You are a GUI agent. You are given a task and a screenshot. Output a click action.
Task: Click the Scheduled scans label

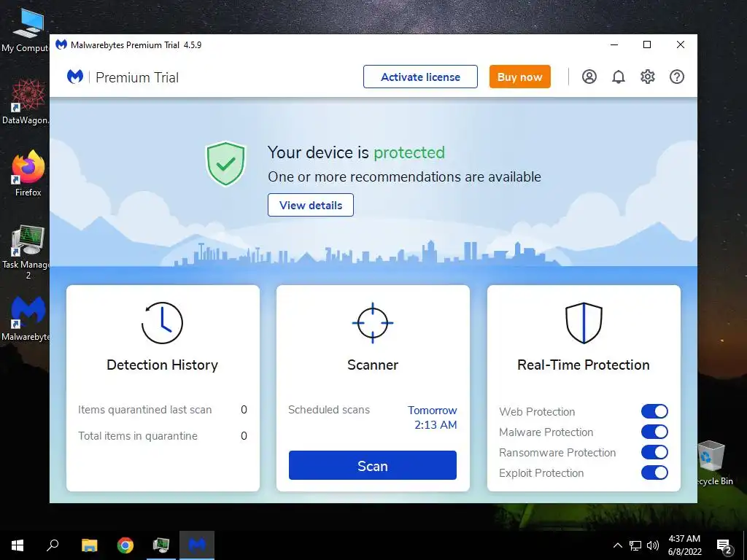(329, 410)
